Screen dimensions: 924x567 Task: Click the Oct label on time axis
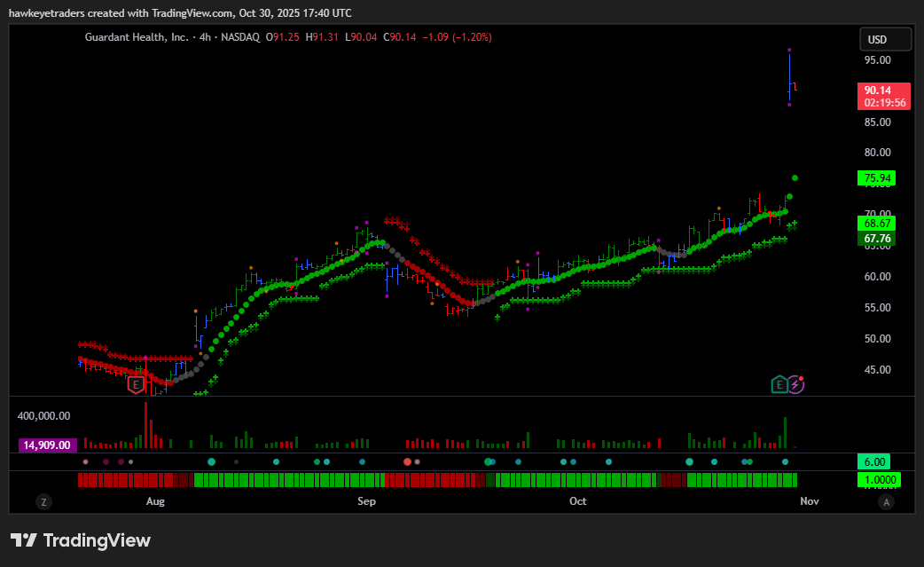tap(578, 501)
